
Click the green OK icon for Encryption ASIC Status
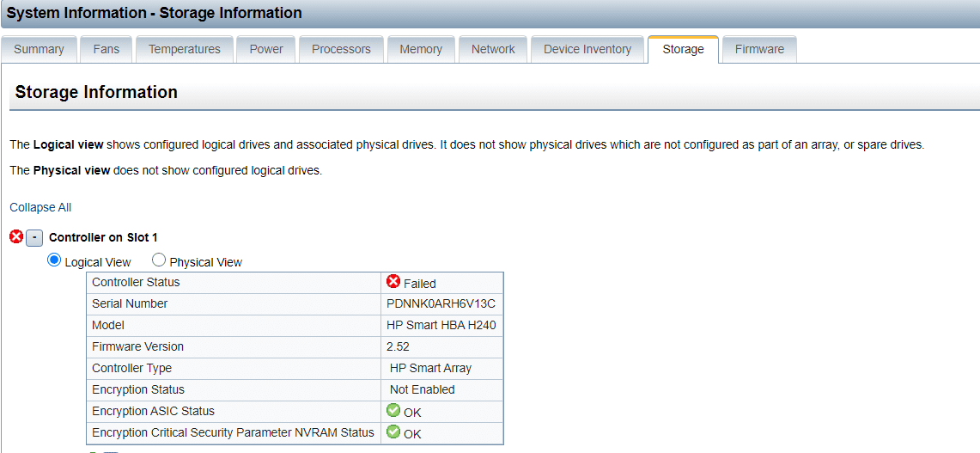tap(393, 411)
